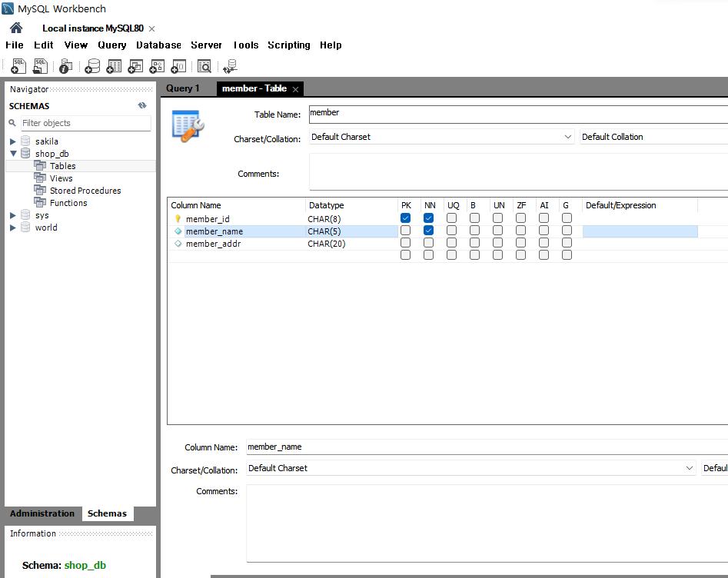Close the member - Table tab
The height and width of the screenshot is (578, 728).
pyautogui.click(x=295, y=89)
